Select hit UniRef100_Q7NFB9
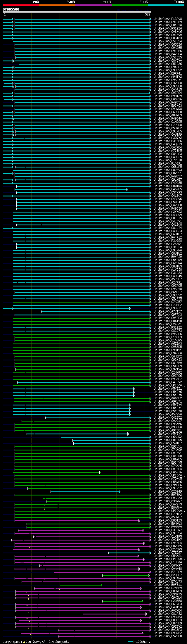187x644 pixels. [x=168, y=588]
